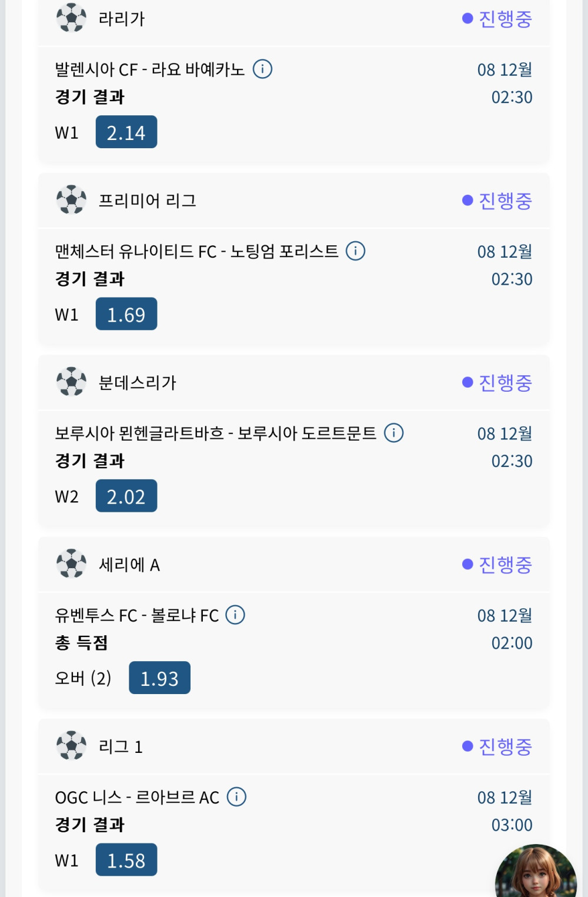This screenshot has height=897, width=588.
Task: Open the 유벤투스 FC - 볼로냐 FC match
Action: [x=136, y=616]
